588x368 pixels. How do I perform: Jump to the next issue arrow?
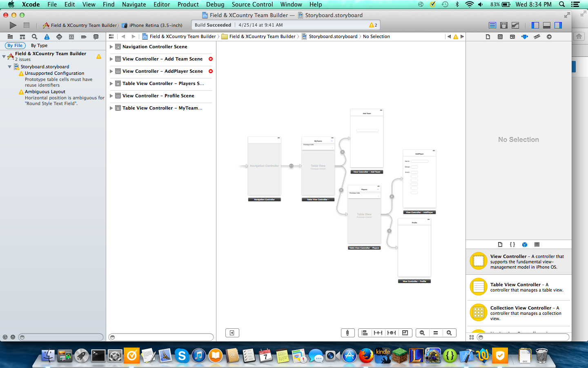click(x=462, y=36)
